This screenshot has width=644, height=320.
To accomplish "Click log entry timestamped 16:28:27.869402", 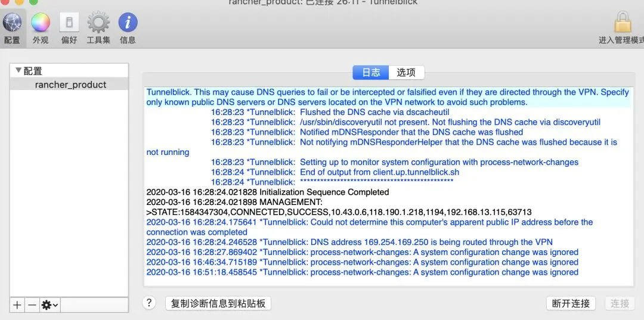I will coord(363,252).
